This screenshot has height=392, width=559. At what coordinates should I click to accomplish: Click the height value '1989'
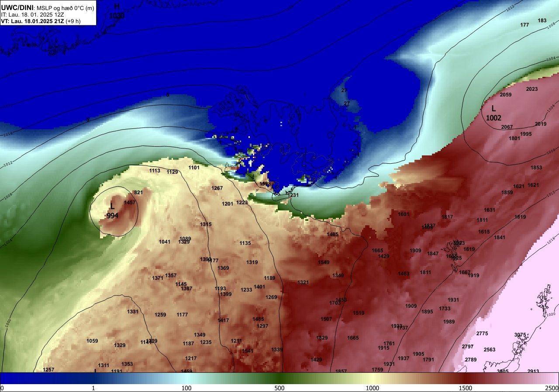click(449, 322)
